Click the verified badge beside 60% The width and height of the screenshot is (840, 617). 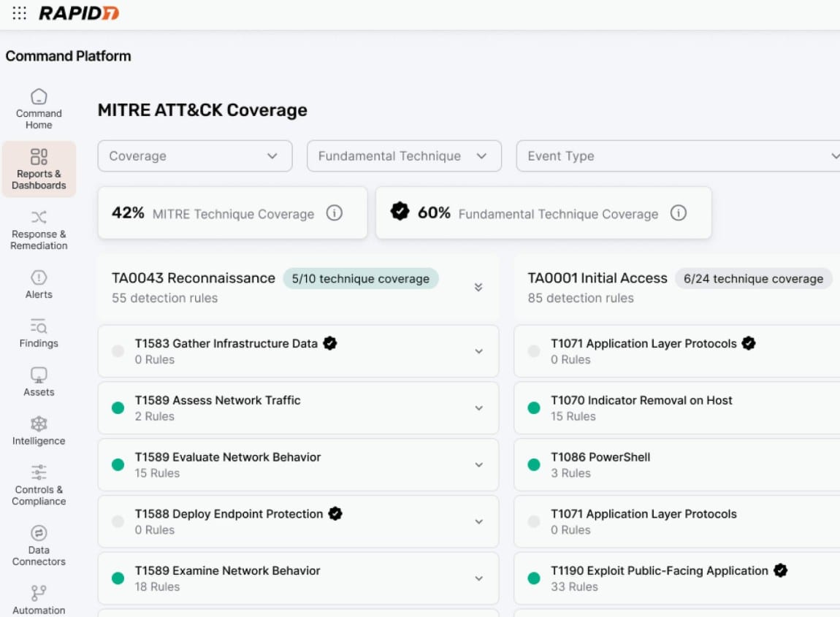pyautogui.click(x=400, y=212)
